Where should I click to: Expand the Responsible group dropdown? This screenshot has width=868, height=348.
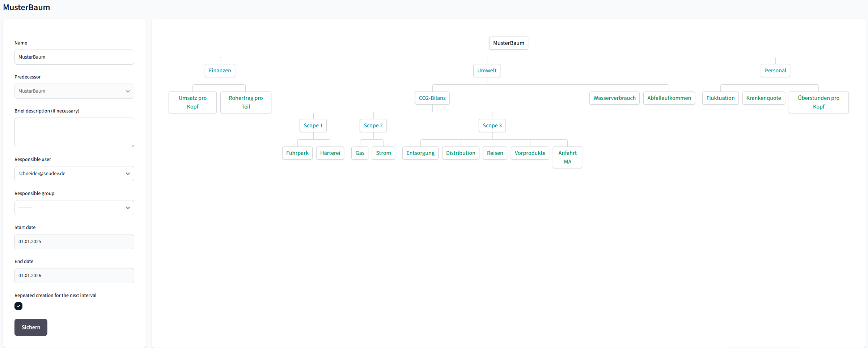[74, 208]
